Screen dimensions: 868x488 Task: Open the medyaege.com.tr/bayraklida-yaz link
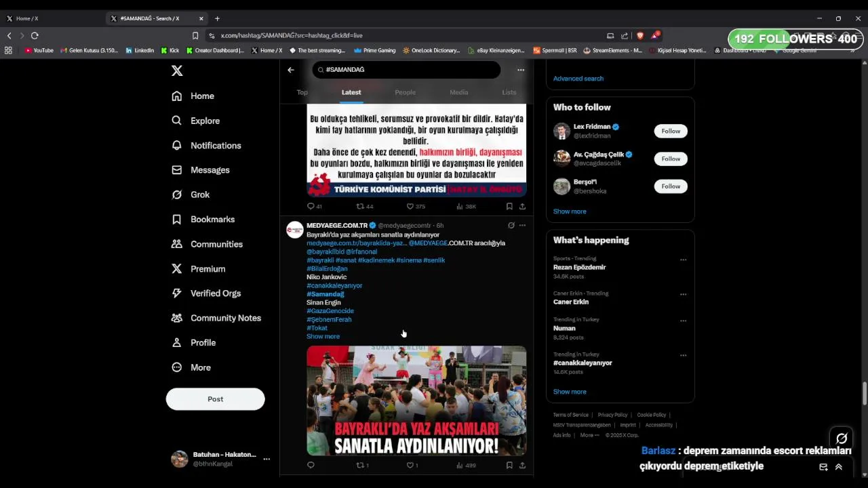[x=357, y=243]
